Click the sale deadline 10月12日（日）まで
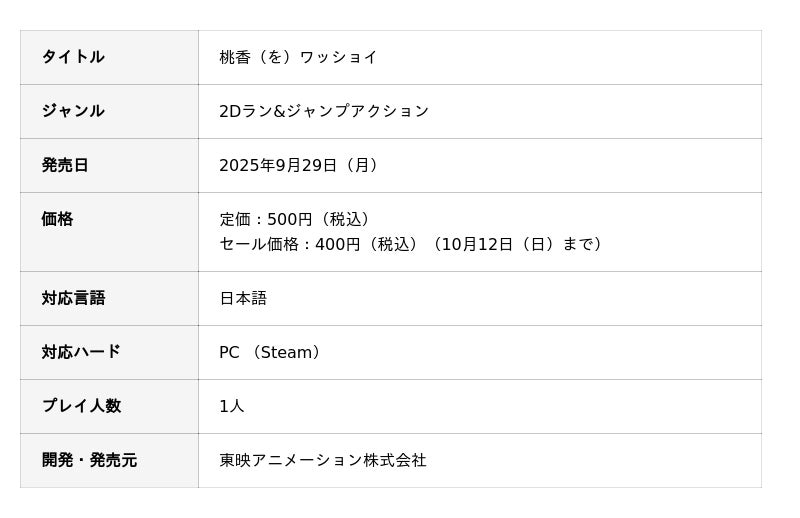This screenshot has width=800, height=518. click(x=518, y=244)
